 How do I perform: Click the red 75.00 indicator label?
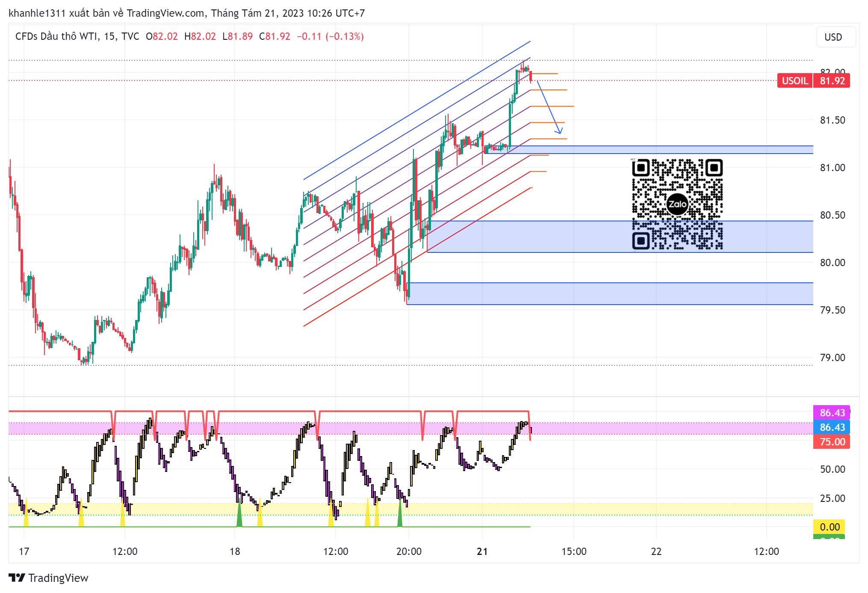[832, 442]
